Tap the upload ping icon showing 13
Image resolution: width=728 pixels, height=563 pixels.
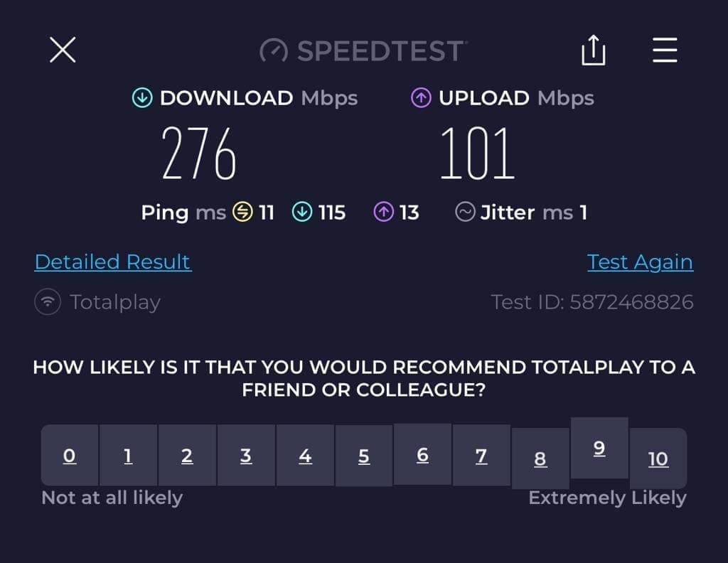pos(384,212)
